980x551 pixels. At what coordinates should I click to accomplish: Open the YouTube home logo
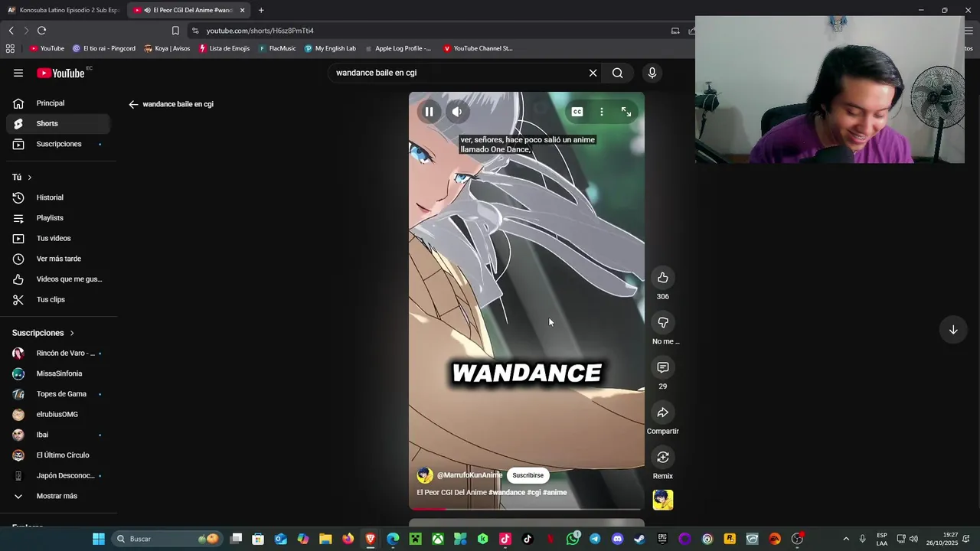point(61,73)
